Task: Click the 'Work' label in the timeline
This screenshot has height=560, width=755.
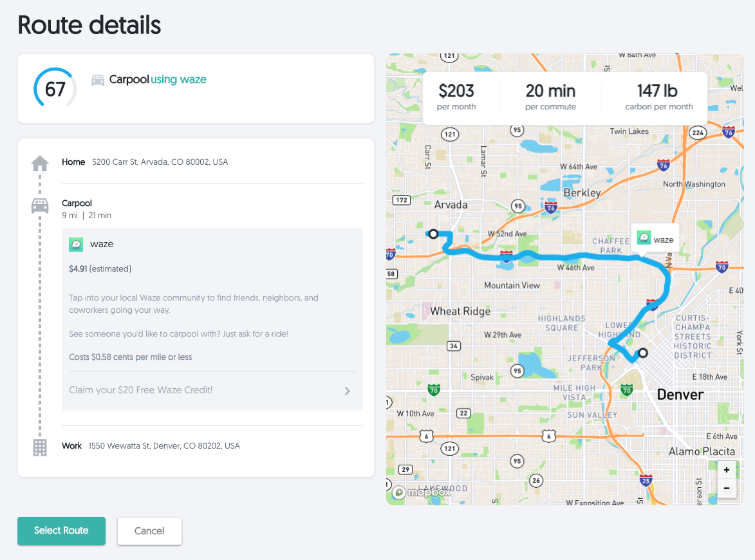Action: pos(71,446)
